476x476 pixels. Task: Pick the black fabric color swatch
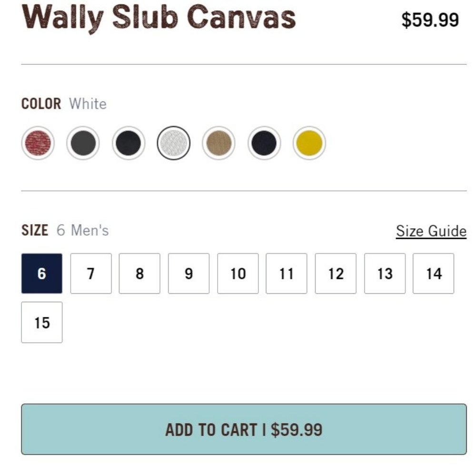point(128,143)
